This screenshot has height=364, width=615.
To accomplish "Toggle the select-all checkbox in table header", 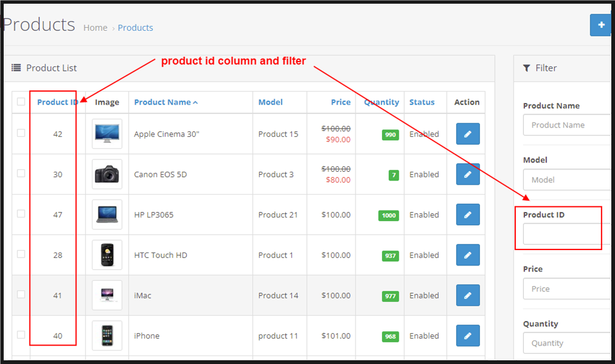I will (21, 102).
